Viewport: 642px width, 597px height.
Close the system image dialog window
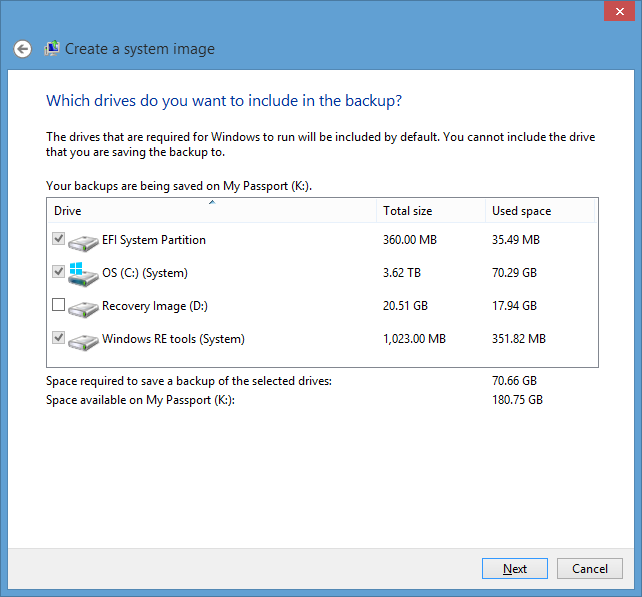(619, 11)
